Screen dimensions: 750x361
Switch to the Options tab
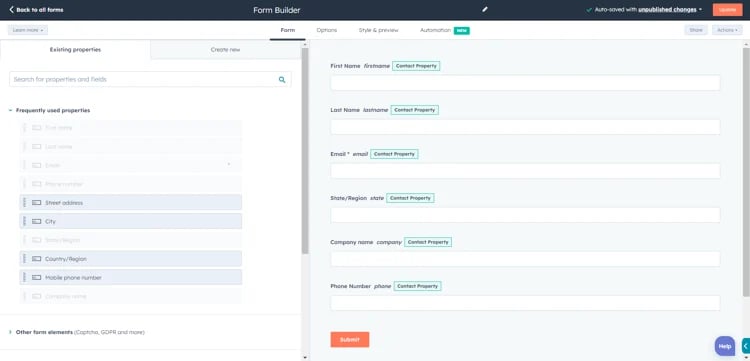327,30
